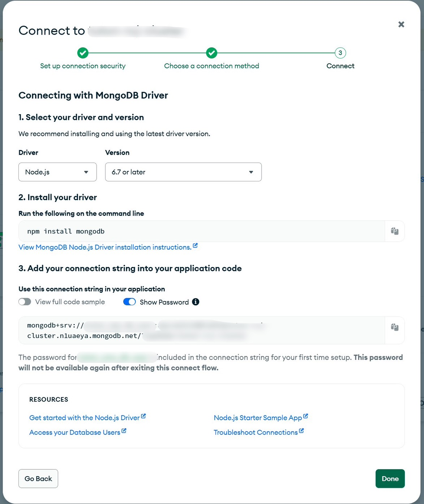
Task: Click the View full code sample label
Action: (x=70, y=302)
